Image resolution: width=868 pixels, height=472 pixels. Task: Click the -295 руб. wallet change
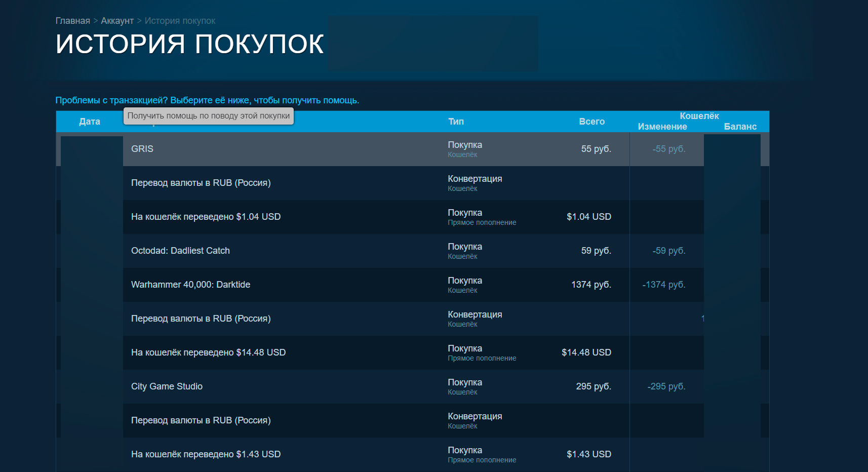coord(666,386)
